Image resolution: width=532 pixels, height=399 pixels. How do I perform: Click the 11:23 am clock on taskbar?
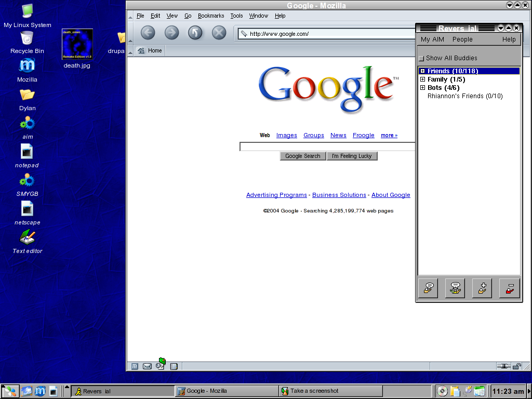[x=508, y=391]
